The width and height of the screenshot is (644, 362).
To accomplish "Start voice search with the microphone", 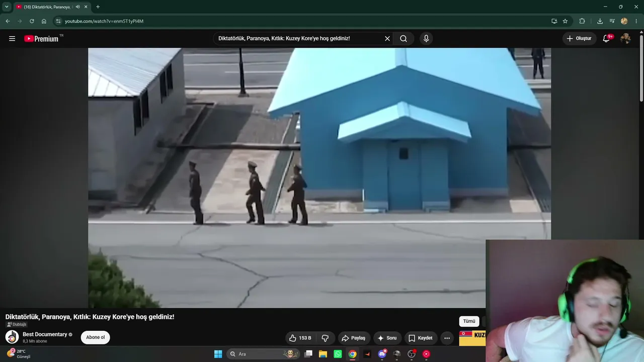I will (x=426, y=39).
